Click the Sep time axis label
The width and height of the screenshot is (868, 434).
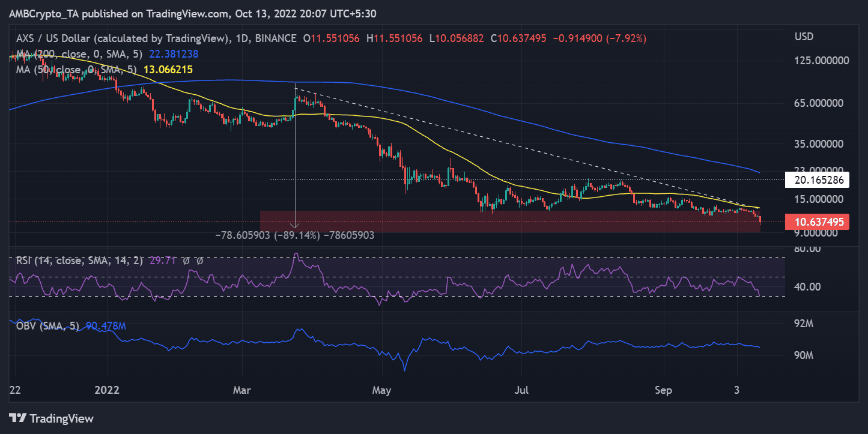click(663, 390)
